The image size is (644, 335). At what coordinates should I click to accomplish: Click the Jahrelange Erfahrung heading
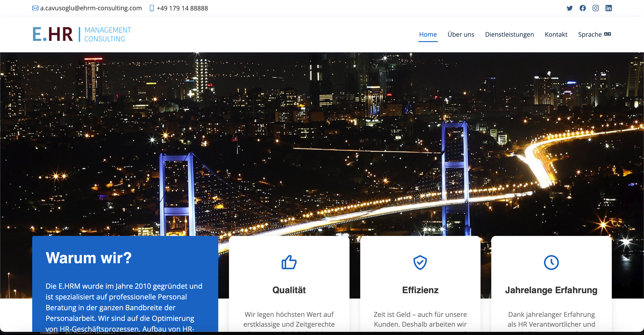[x=551, y=290]
